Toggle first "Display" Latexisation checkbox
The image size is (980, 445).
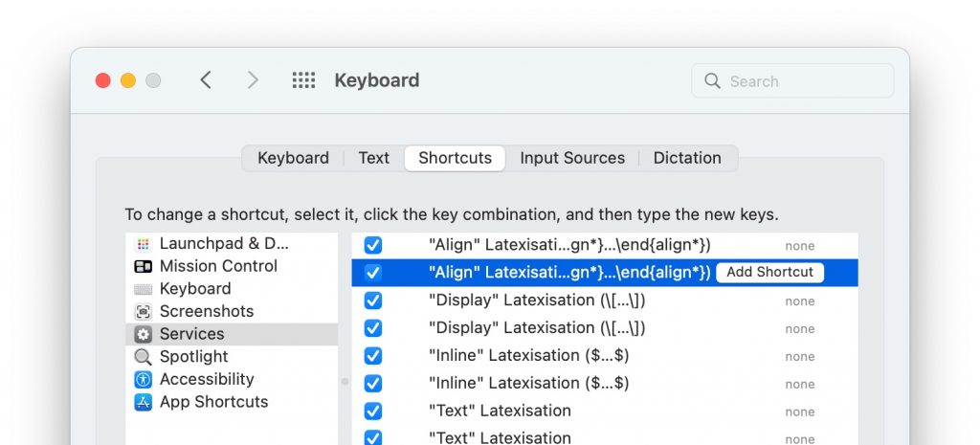(x=373, y=300)
